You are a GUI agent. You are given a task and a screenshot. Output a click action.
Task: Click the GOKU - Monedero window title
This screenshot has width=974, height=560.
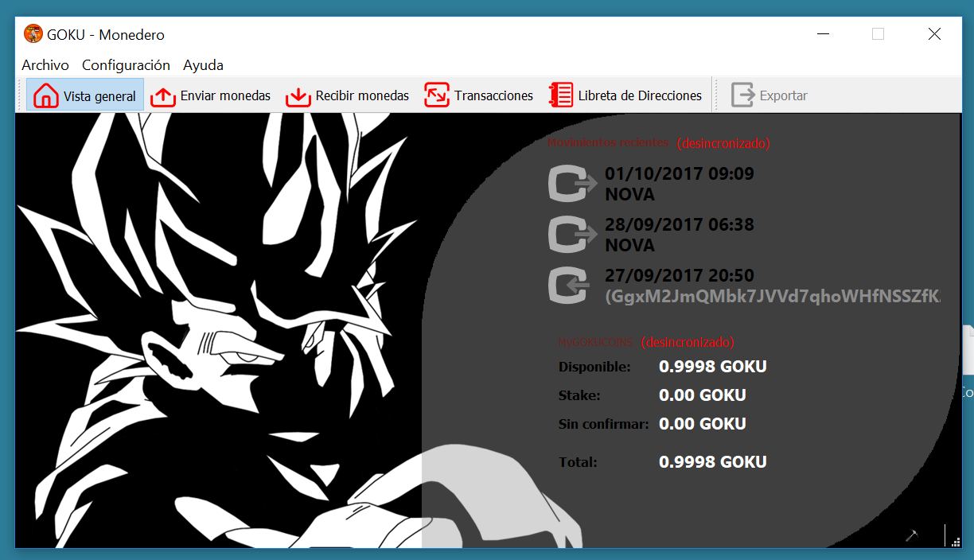106,34
